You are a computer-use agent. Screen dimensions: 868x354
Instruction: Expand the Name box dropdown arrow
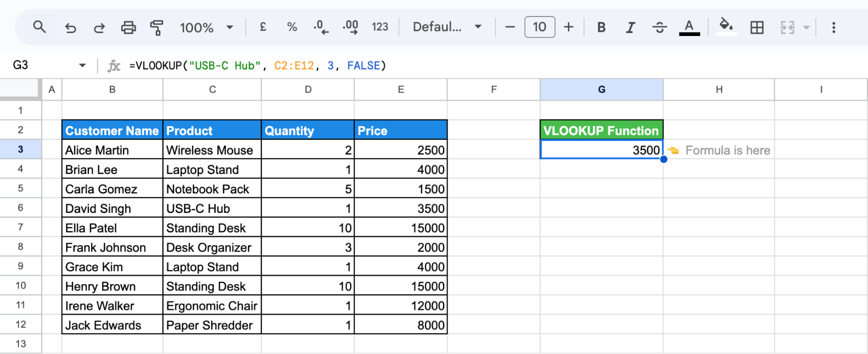(82, 66)
